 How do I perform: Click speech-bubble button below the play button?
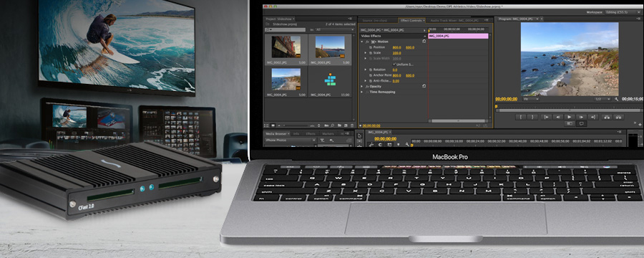coord(581,123)
